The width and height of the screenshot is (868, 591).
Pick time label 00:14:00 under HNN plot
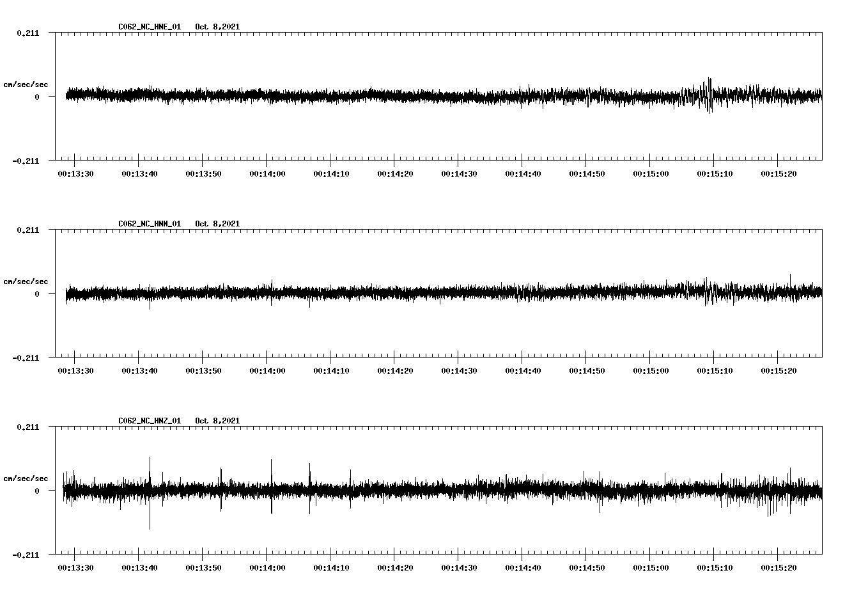267,371
